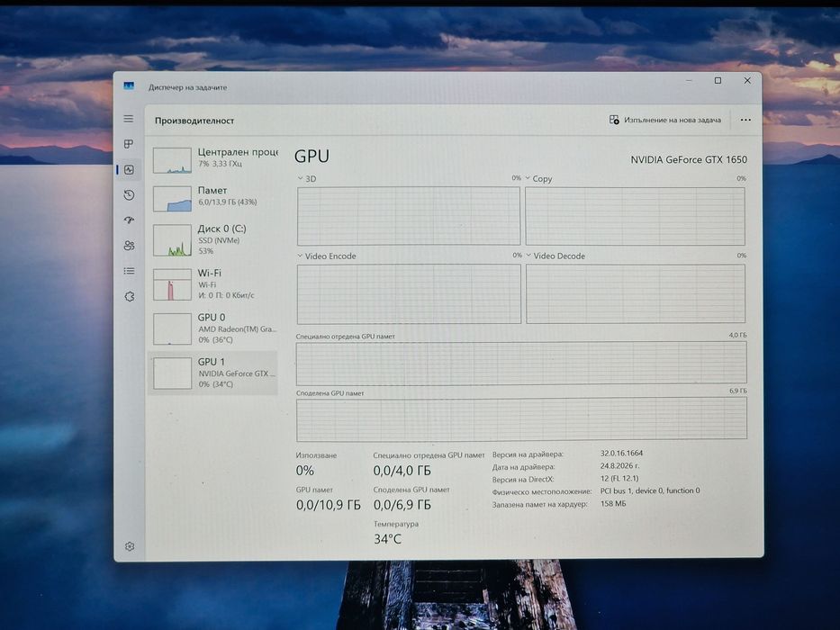Click DirectX version 12 (FL 12.1)
Screen dimensions: 840x630
(619, 479)
